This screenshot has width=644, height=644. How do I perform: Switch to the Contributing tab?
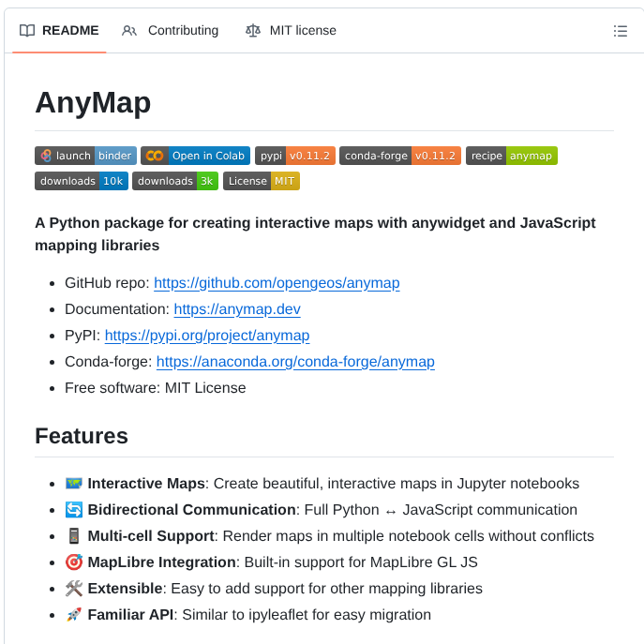170,31
